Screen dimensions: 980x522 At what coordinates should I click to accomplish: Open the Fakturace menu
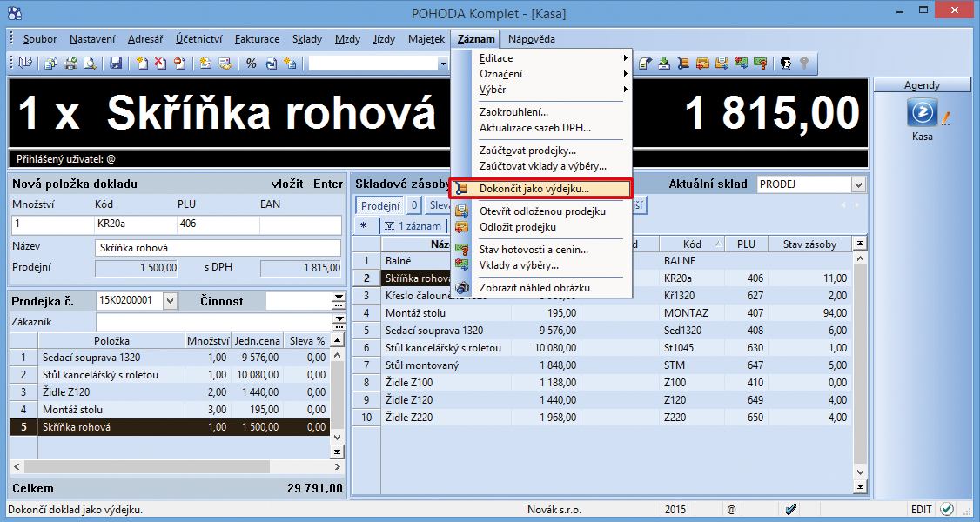tap(257, 38)
